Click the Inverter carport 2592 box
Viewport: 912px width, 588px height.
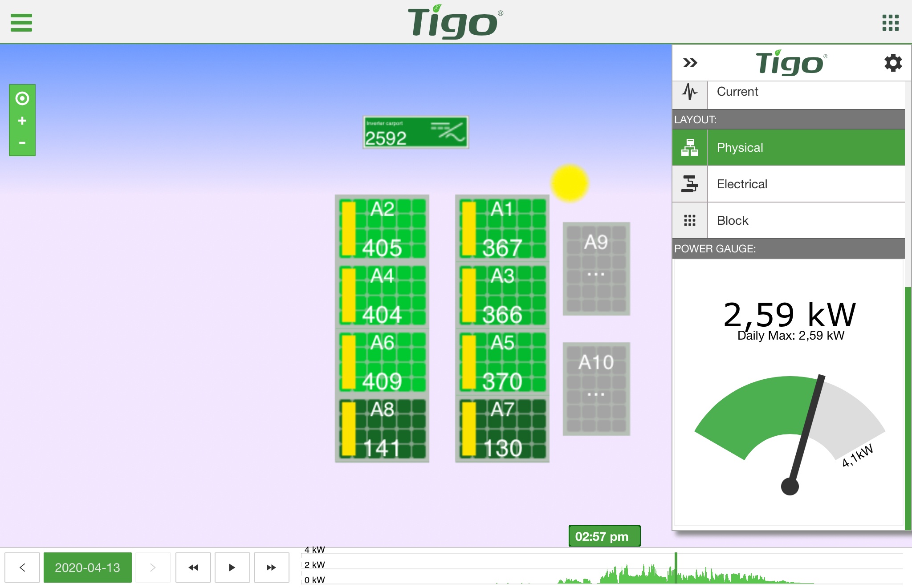pyautogui.click(x=415, y=132)
